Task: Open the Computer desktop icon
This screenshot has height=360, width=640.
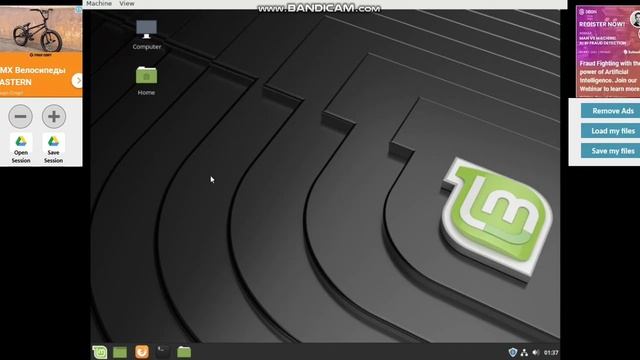Action: click(x=147, y=34)
